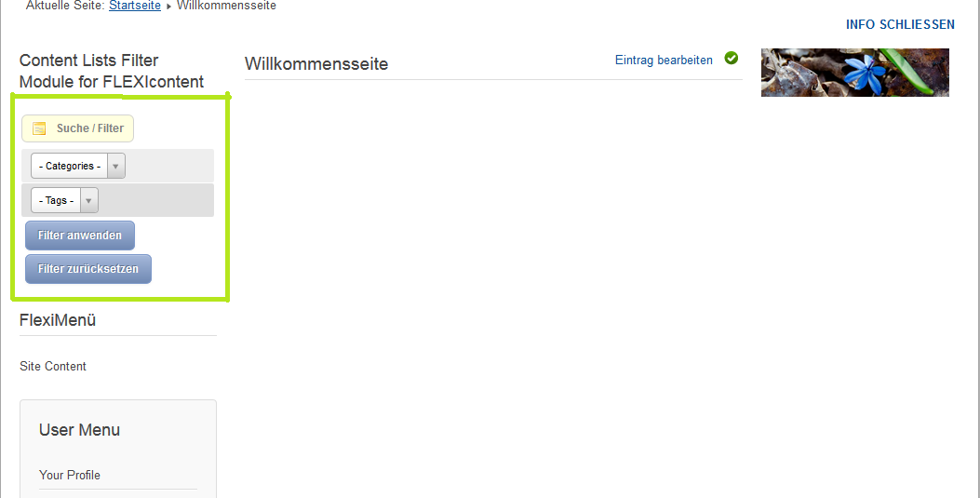Click the Suche / Filter label button
Viewport: 980px width, 498px height.
(77, 128)
